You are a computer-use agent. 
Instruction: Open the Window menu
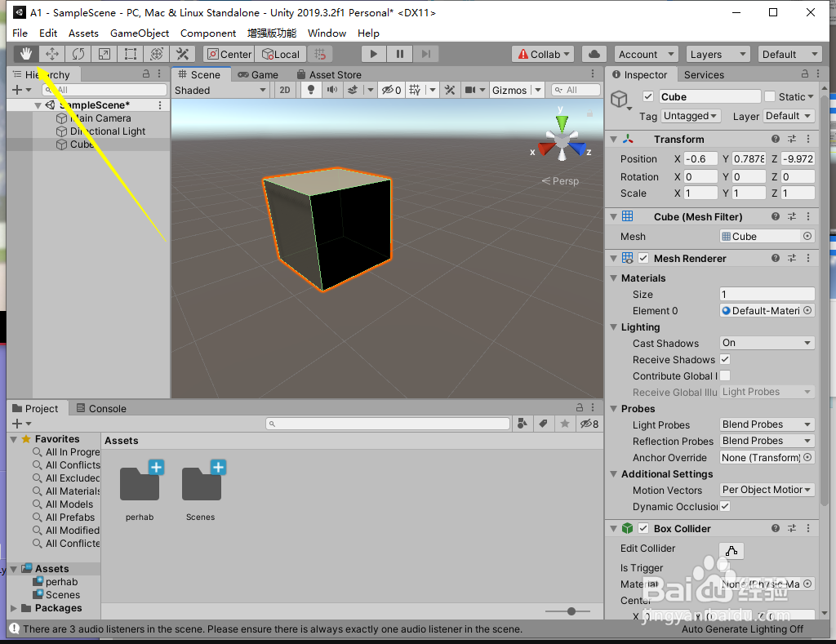(327, 33)
